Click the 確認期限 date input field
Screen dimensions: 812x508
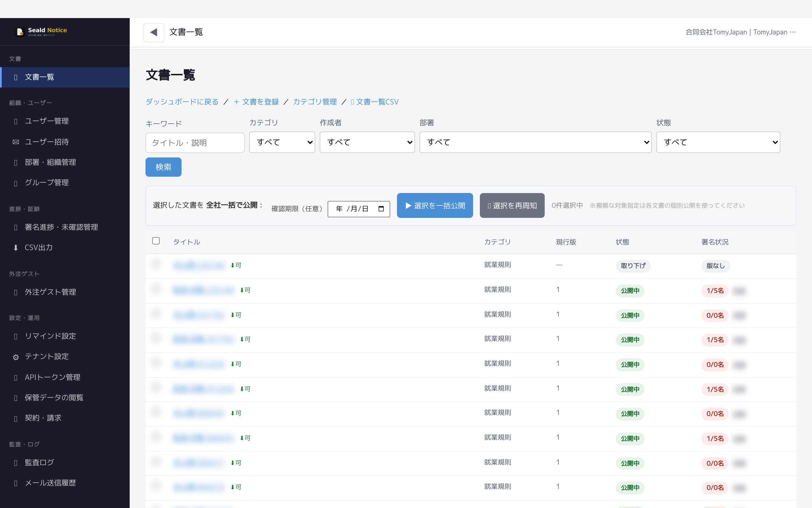pos(359,209)
